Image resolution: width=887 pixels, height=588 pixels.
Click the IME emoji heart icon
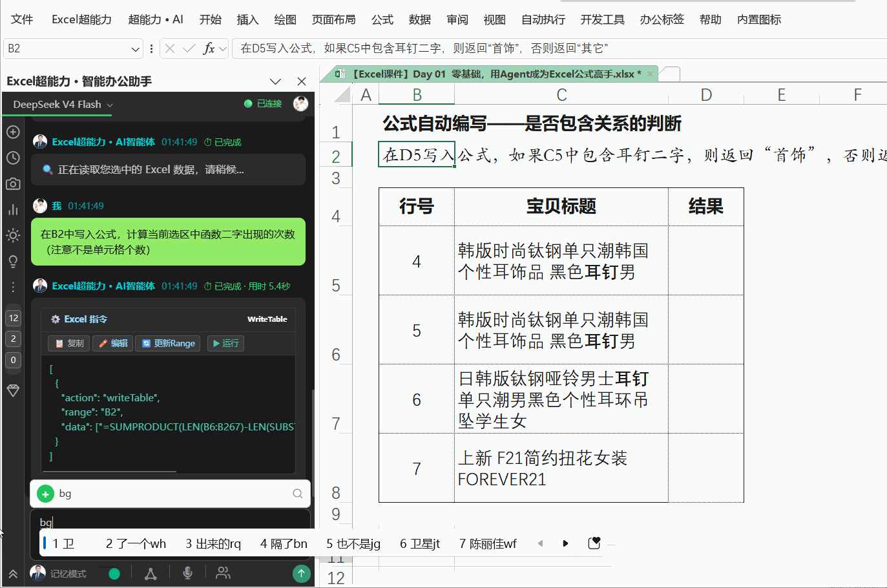[x=594, y=543]
